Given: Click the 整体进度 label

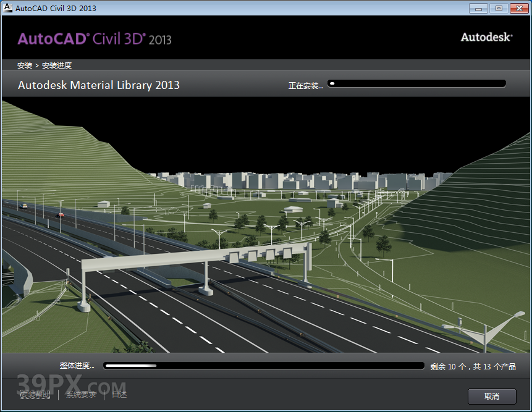Looking at the screenshot, I should coord(77,366).
